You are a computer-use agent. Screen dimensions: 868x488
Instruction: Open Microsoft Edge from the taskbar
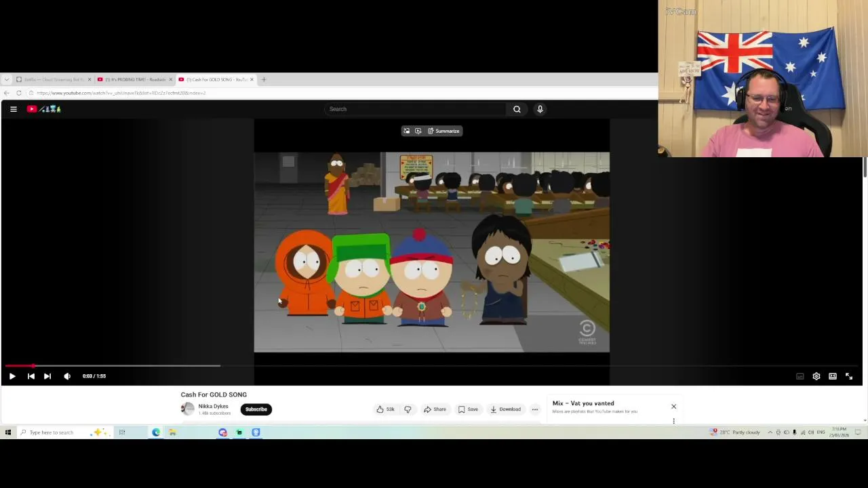pos(156,432)
